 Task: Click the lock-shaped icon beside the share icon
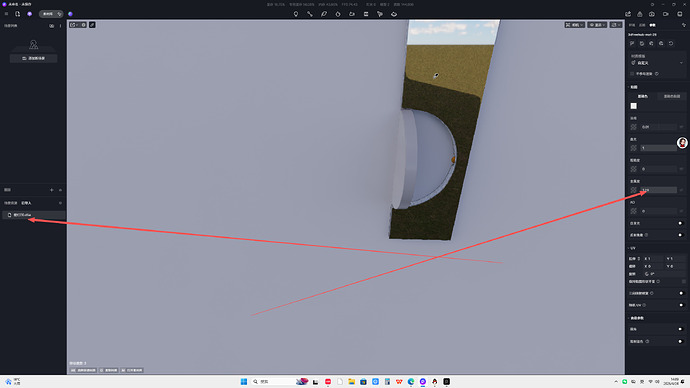(x=640, y=14)
